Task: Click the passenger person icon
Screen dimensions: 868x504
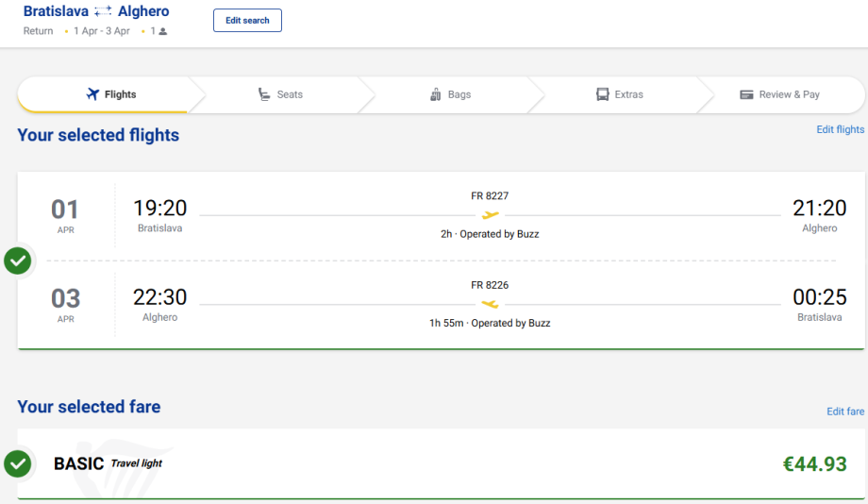Action: (163, 31)
